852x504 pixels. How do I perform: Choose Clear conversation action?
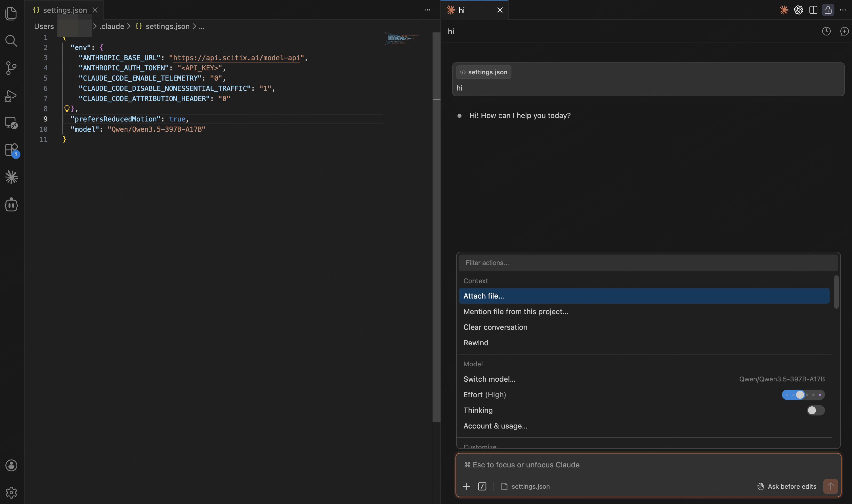644,327
